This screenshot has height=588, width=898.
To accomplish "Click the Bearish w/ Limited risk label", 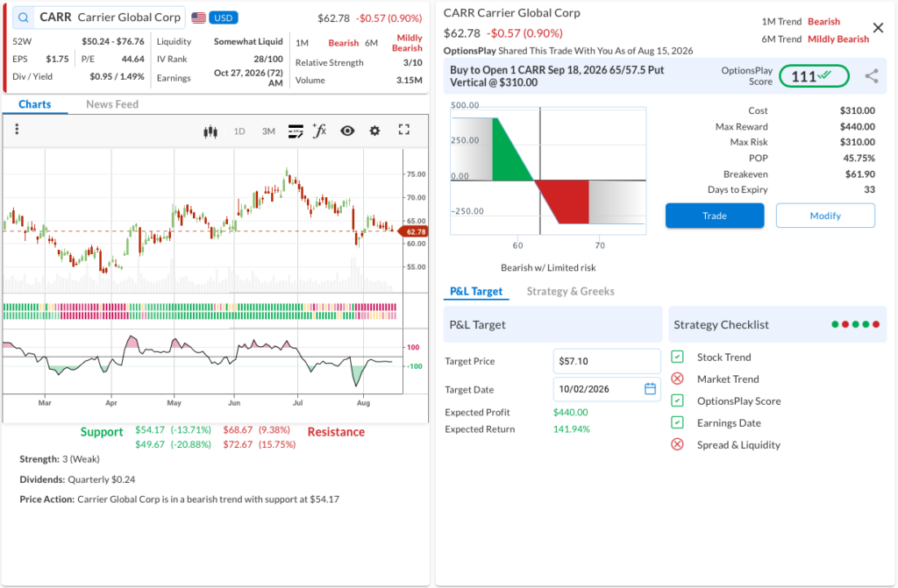I will (x=548, y=267).
